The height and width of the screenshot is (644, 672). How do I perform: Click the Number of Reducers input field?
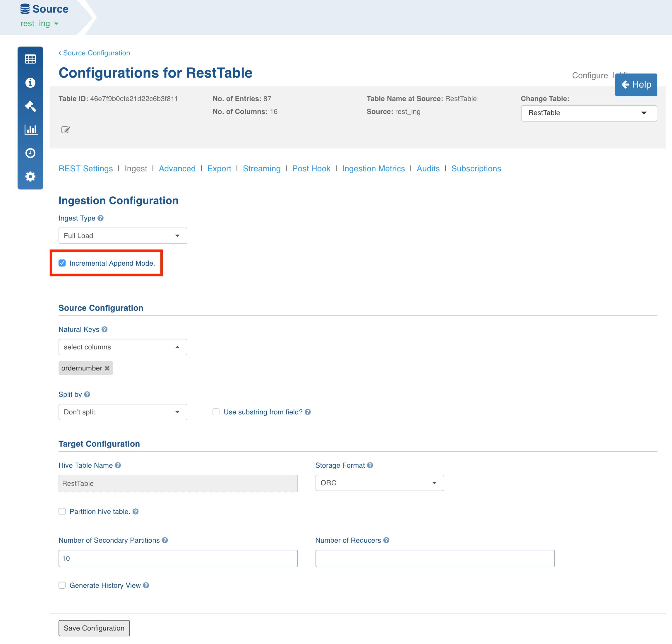coord(434,558)
